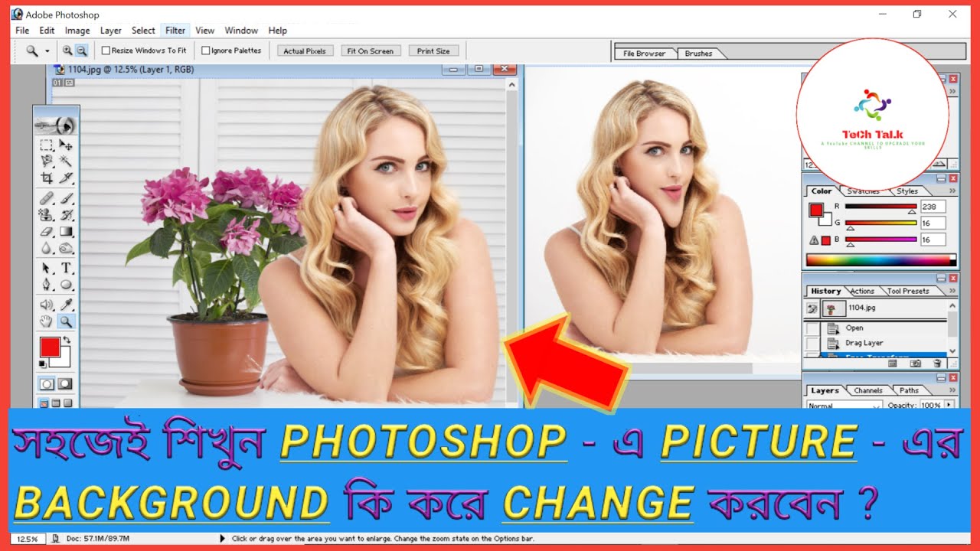Select the Type tool
Screen dimensions: 980x551
66,269
